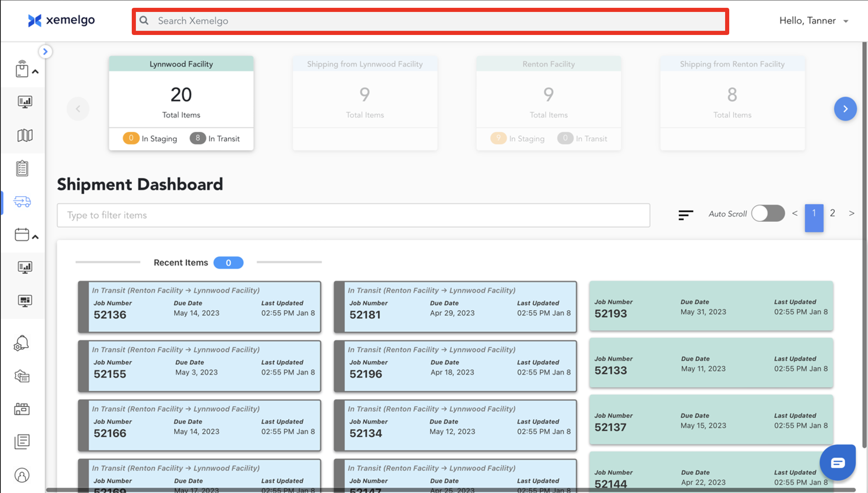868x493 pixels.
Task: Click the blue next carousel arrow
Action: point(845,109)
